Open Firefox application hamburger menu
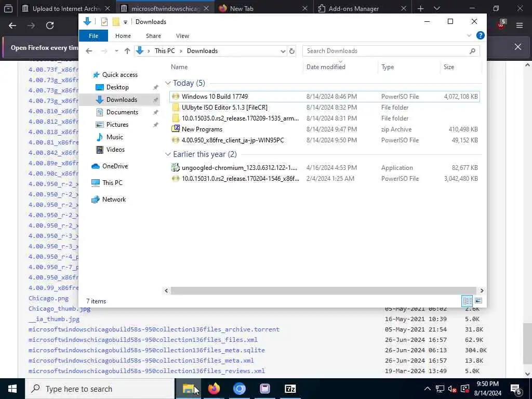 519,25
